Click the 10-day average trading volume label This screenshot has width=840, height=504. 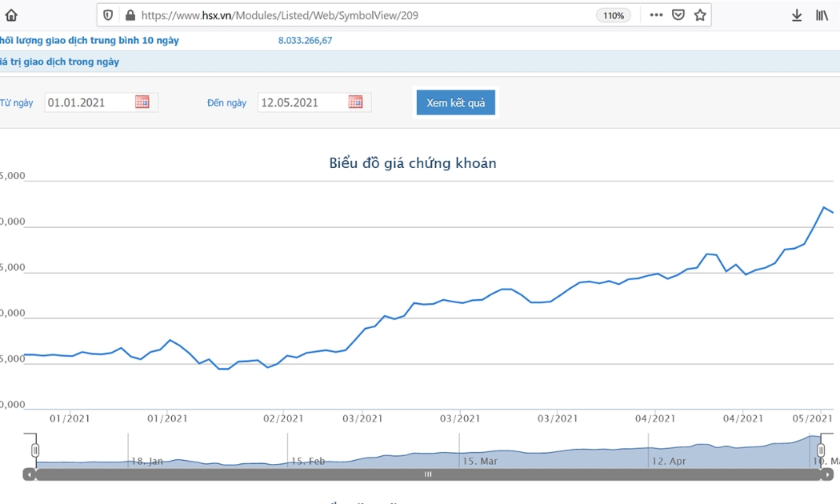pyautogui.click(x=90, y=40)
